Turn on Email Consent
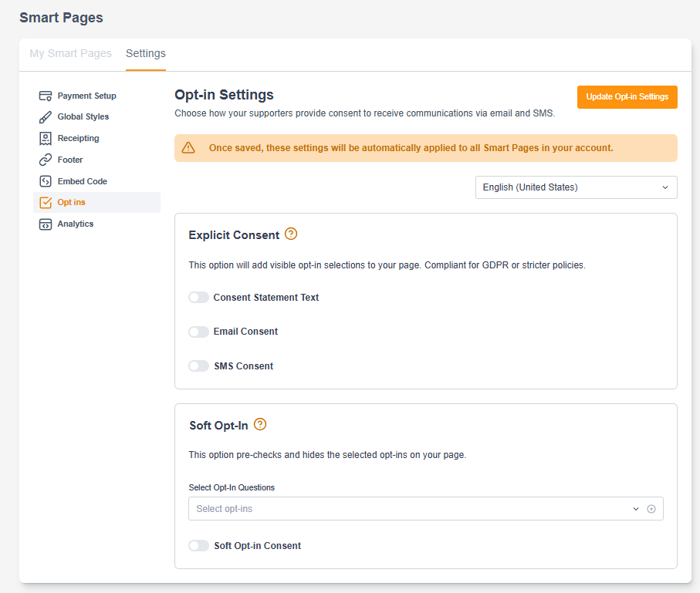Image resolution: width=700 pixels, height=593 pixels. (x=198, y=332)
